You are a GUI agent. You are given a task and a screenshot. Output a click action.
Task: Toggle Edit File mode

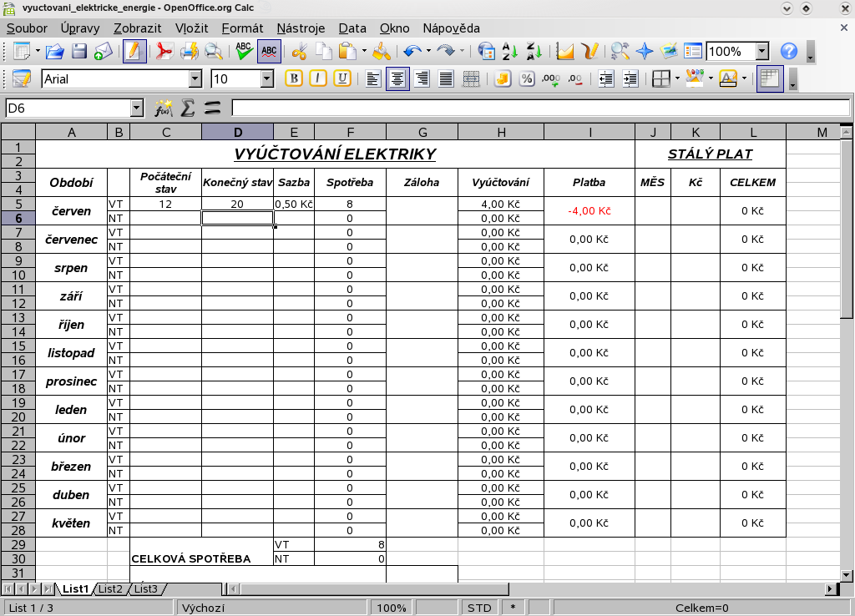(x=134, y=51)
